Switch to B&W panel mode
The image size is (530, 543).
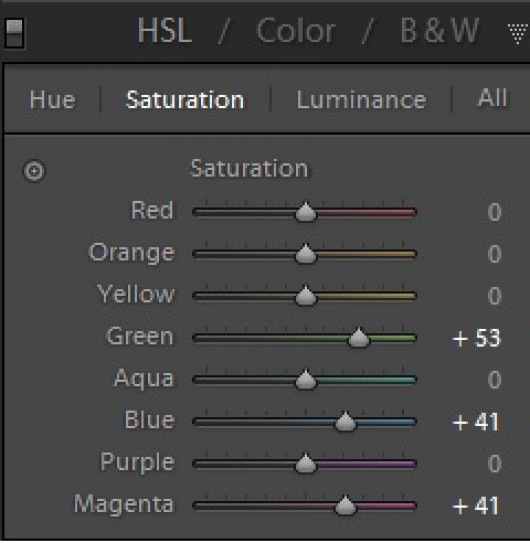click(x=440, y=30)
